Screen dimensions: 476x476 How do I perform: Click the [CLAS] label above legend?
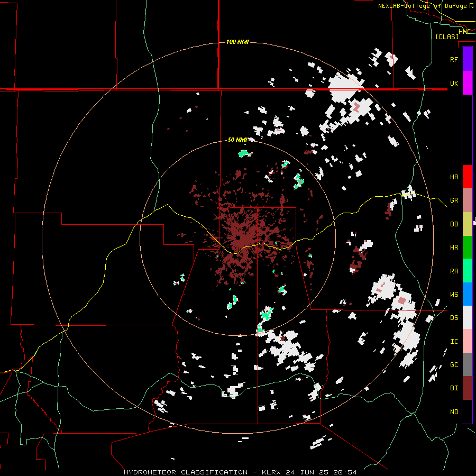(447, 36)
